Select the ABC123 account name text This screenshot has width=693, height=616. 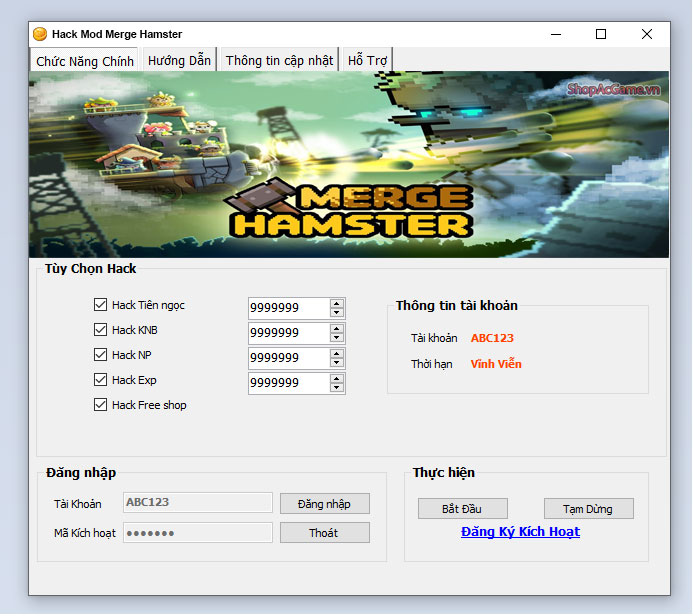tap(492, 338)
